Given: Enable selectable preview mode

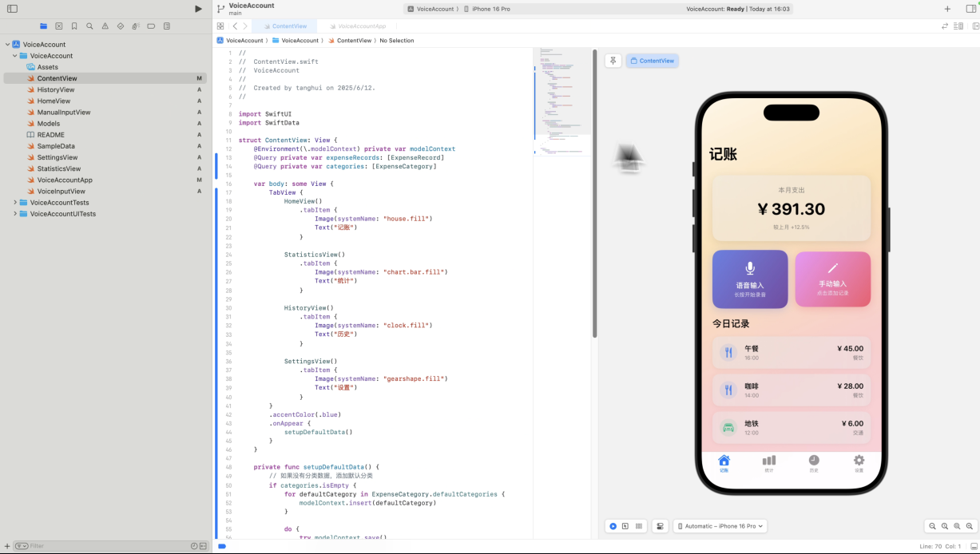Looking at the screenshot, I should [625, 526].
